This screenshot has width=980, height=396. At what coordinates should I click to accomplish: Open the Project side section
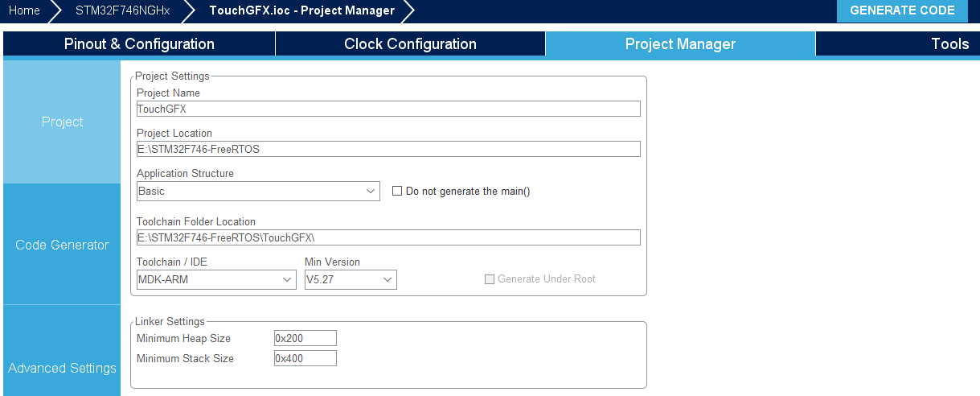click(x=62, y=122)
